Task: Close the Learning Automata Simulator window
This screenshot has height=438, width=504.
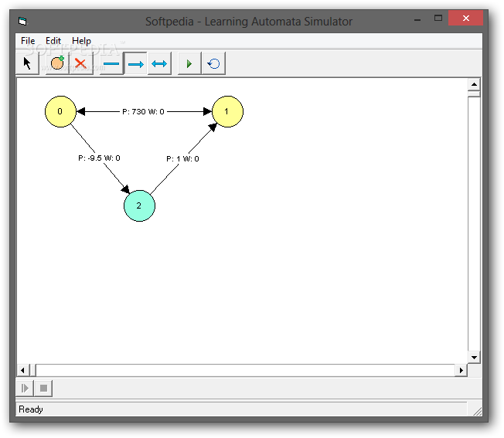Action: coord(466,18)
